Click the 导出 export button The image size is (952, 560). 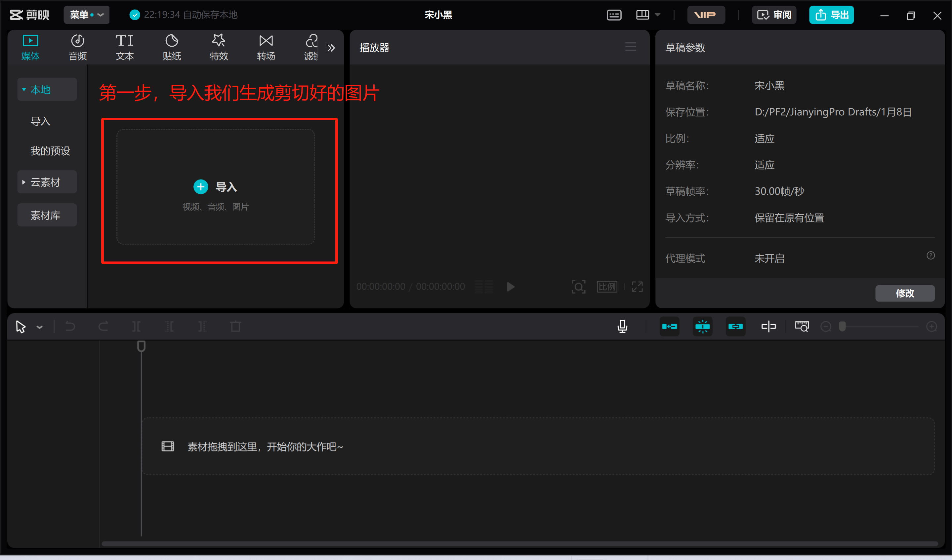[832, 15]
